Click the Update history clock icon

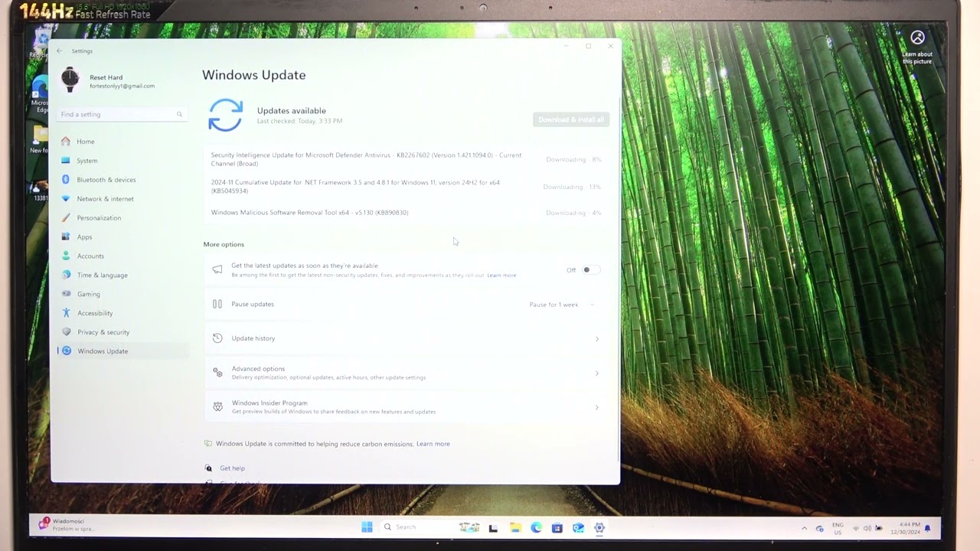[217, 338]
